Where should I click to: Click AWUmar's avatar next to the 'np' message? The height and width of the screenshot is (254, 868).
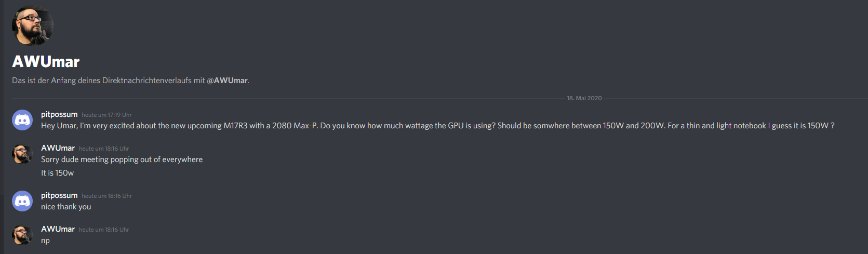point(22,235)
